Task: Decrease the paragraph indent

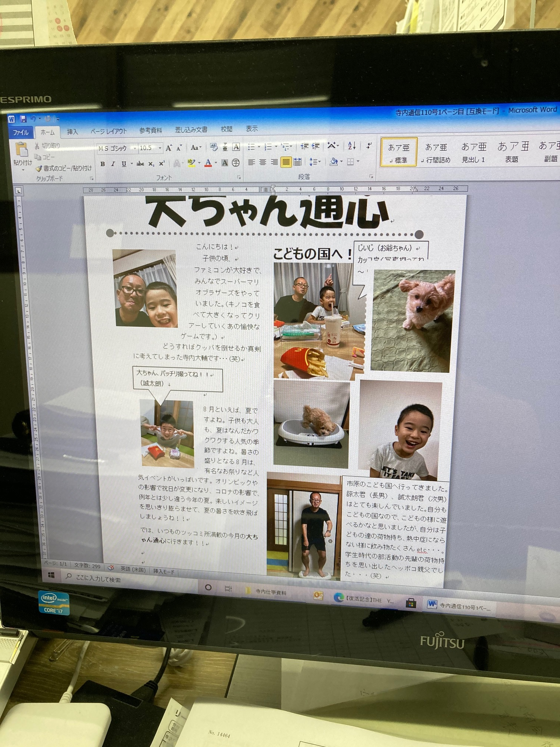Action: click(304, 146)
